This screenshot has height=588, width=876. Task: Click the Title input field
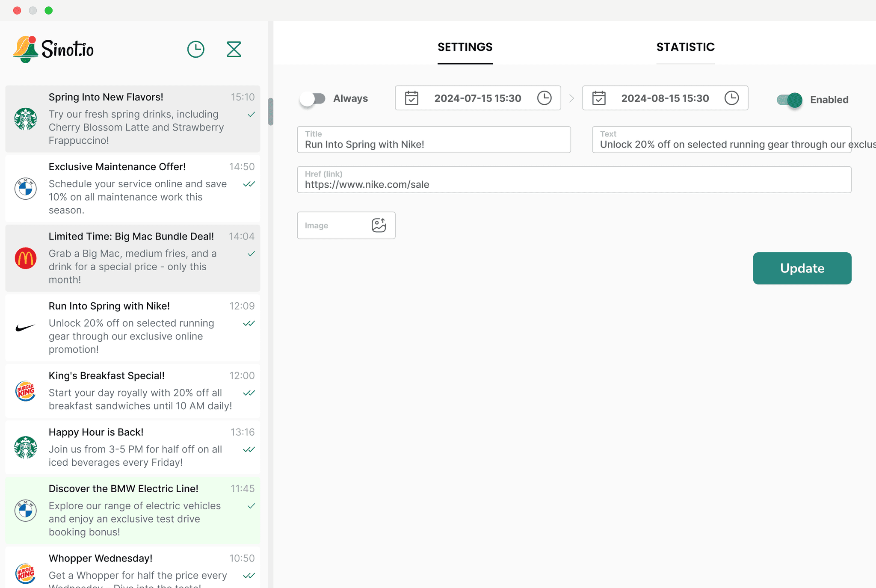point(434,144)
